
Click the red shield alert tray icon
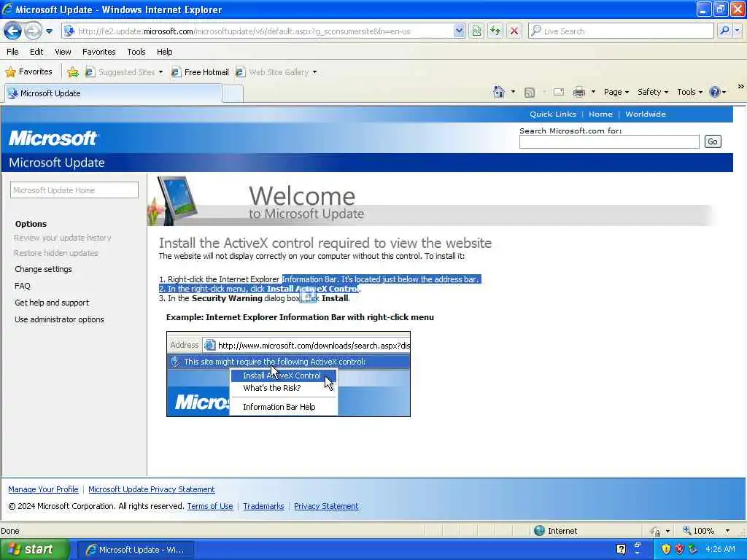(680, 550)
